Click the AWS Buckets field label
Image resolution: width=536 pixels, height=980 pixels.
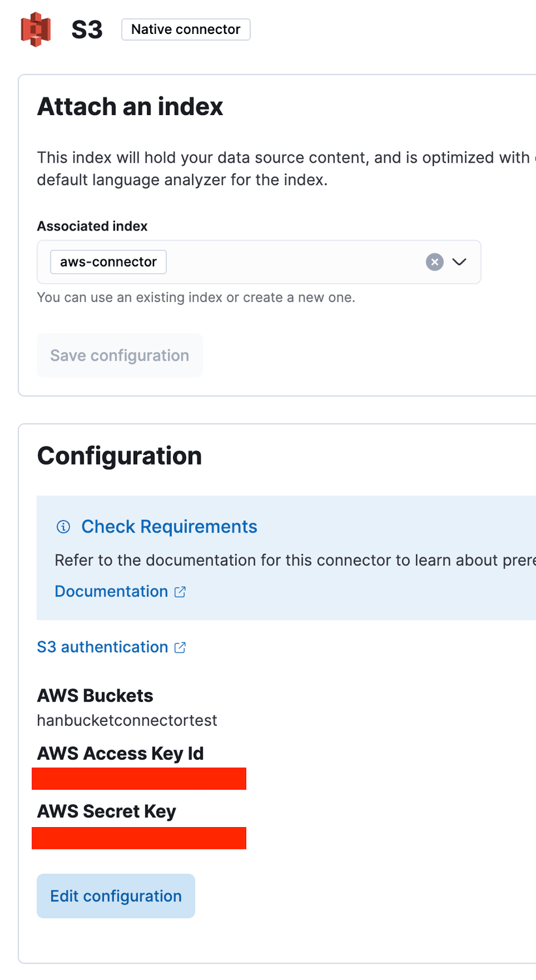[x=95, y=696]
